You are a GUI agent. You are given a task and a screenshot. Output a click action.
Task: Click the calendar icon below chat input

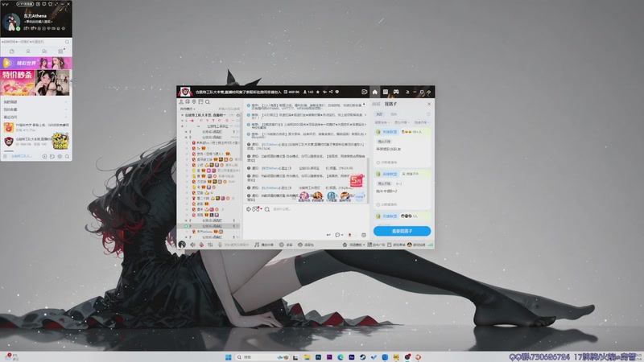point(364,235)
